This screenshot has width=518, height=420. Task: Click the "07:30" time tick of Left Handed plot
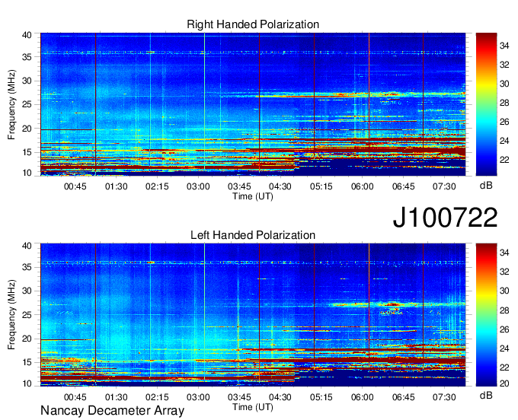click(x=444, y=397)
